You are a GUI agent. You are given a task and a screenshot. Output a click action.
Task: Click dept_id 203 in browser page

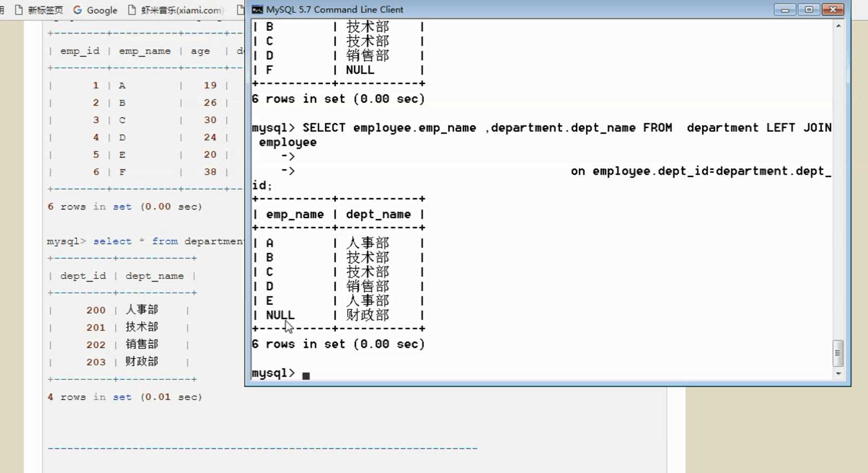coord(96,362)
